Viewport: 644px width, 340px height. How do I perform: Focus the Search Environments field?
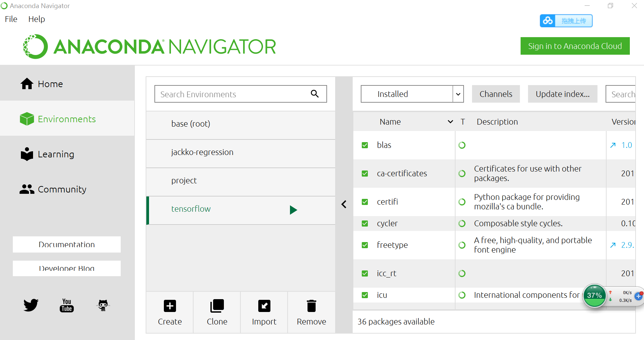click(x=241, y=94)
